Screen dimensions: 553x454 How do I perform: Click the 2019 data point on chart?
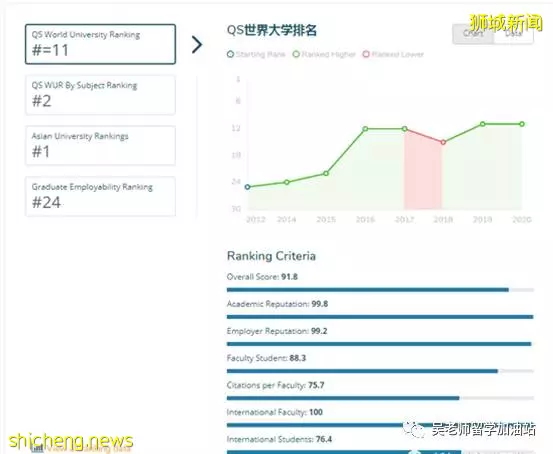[483, 124]
